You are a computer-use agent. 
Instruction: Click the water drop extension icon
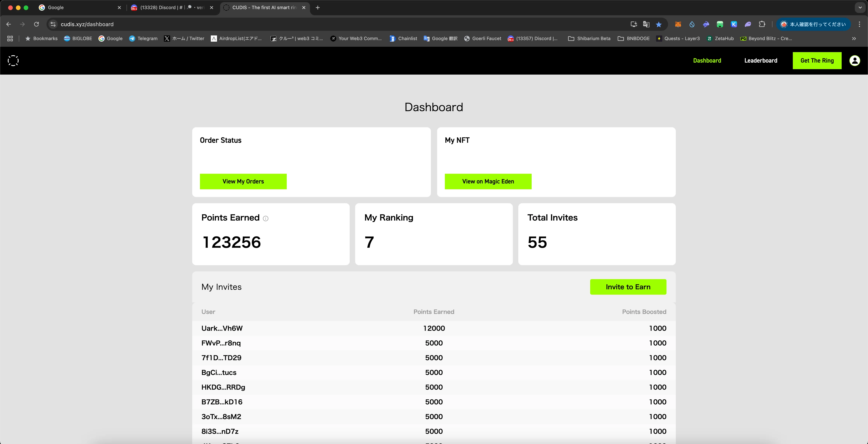[x=692, y=24]
